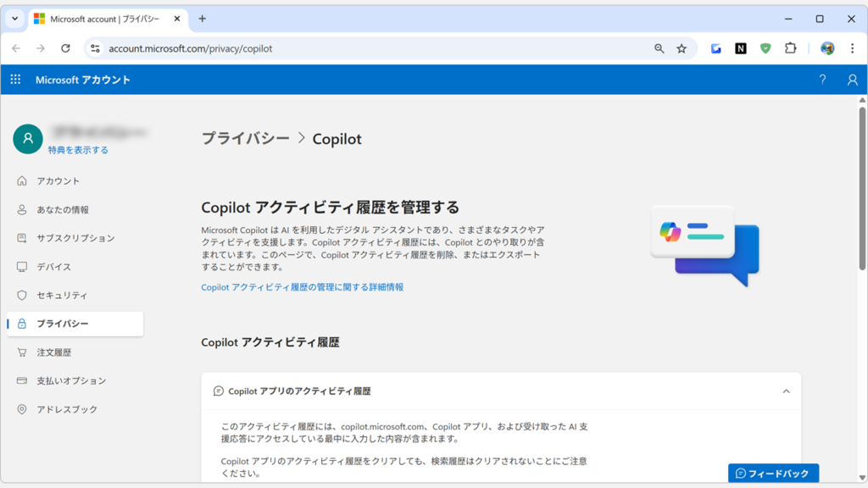Open the account manager person icon
868x488 pixels.
click(x=852, y=80)
